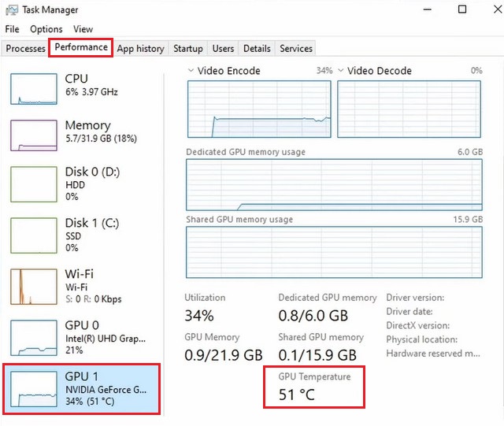Switch to the Processes tab
Image resolution: width=504 pixels, height=426 pixels.
[x=25, y=49]
